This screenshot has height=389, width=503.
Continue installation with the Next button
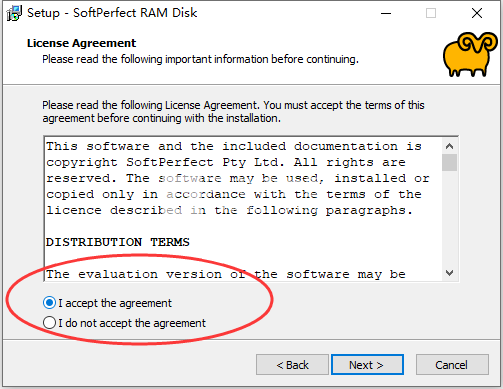[x=367, y=365]
